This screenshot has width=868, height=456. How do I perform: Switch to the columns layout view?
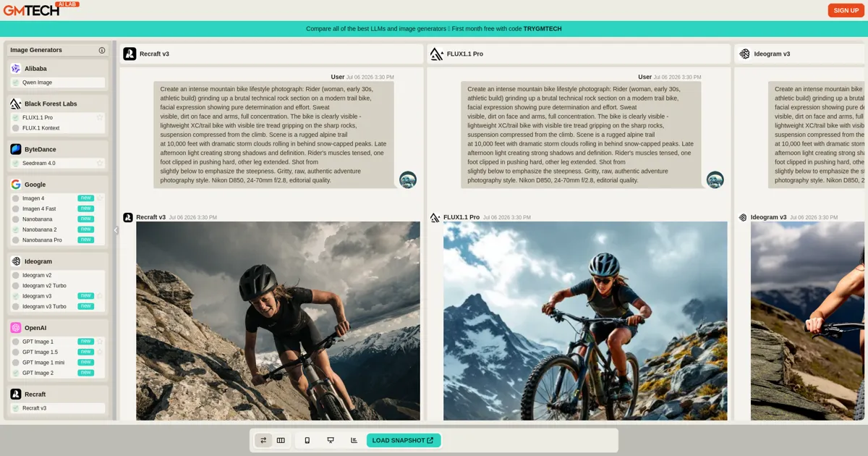point(281,440)
